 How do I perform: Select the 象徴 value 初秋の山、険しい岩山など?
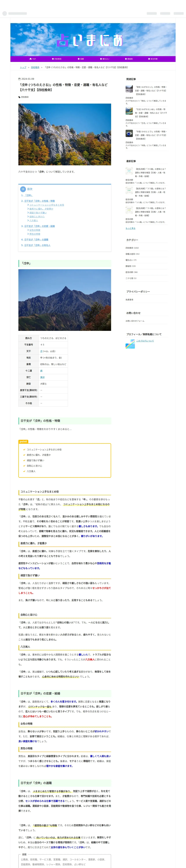point(53,364)
